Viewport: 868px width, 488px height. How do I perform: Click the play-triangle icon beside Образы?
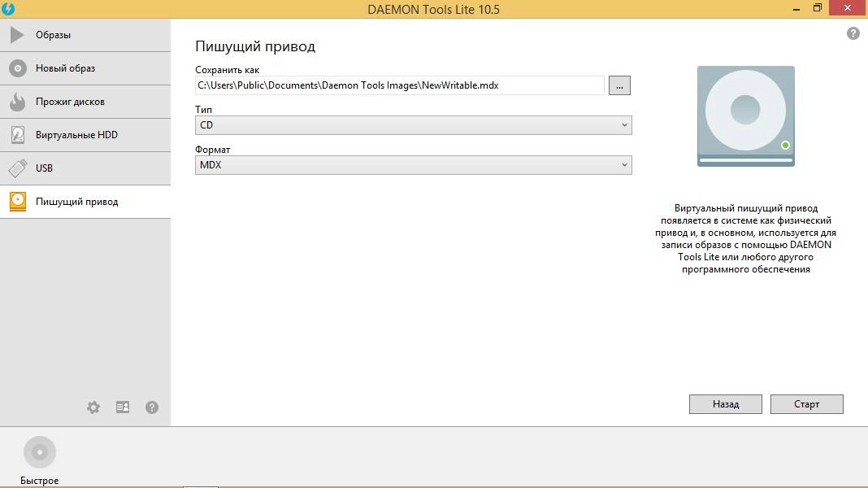click(17, 35)
